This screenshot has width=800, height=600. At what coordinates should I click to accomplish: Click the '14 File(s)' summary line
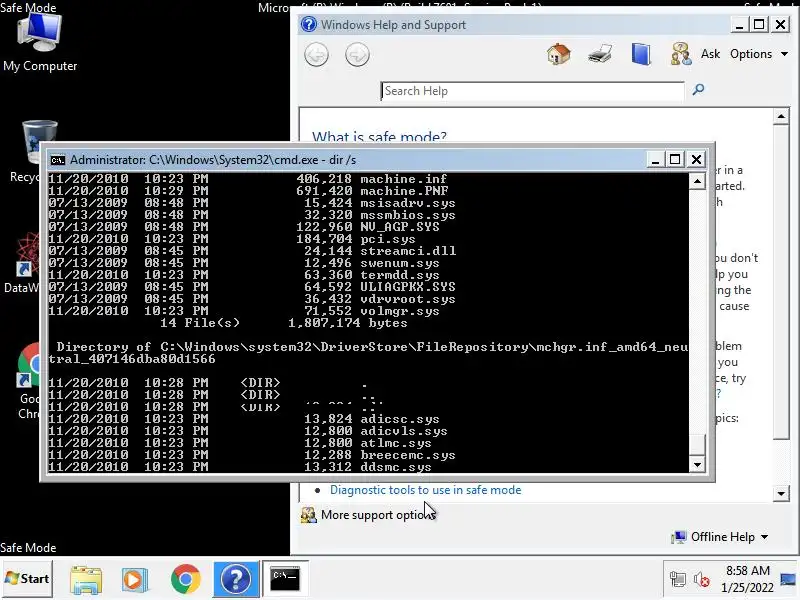click(284, 323)
